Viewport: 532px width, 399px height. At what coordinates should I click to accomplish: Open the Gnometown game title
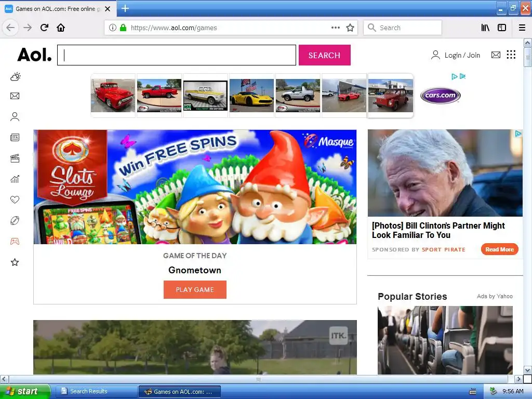pyautogui.click(x=195, y=270)
